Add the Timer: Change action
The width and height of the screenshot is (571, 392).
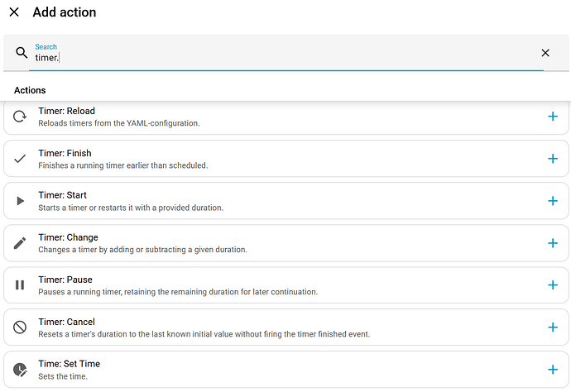click(x=553, y=243)
